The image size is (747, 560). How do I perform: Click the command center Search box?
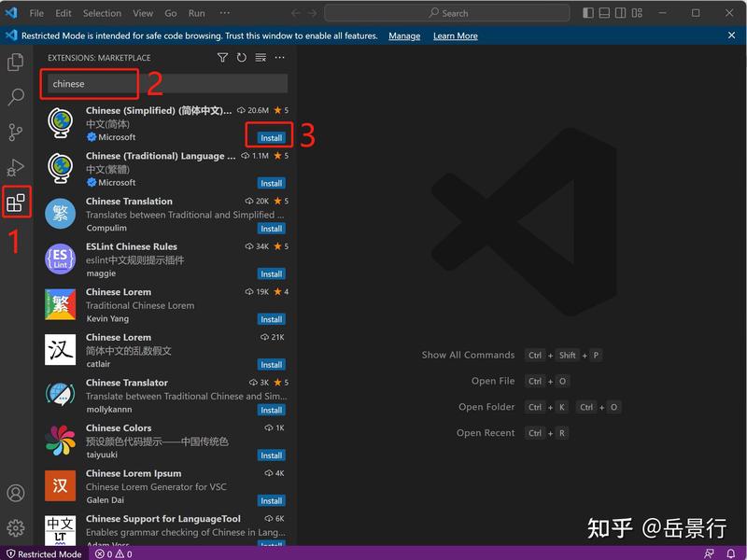tap(447, 13)
